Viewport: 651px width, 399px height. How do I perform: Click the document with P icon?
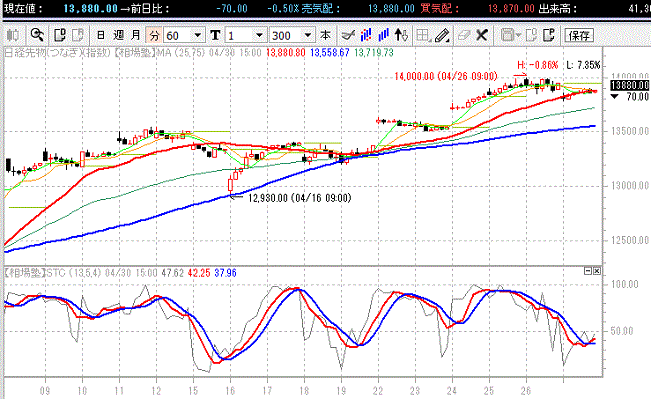click(x=549, y=35)
